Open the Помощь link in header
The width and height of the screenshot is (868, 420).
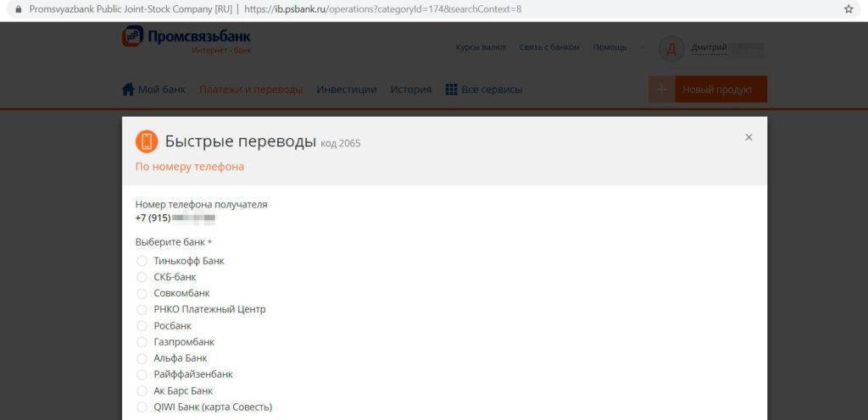(x=609, y=47)
